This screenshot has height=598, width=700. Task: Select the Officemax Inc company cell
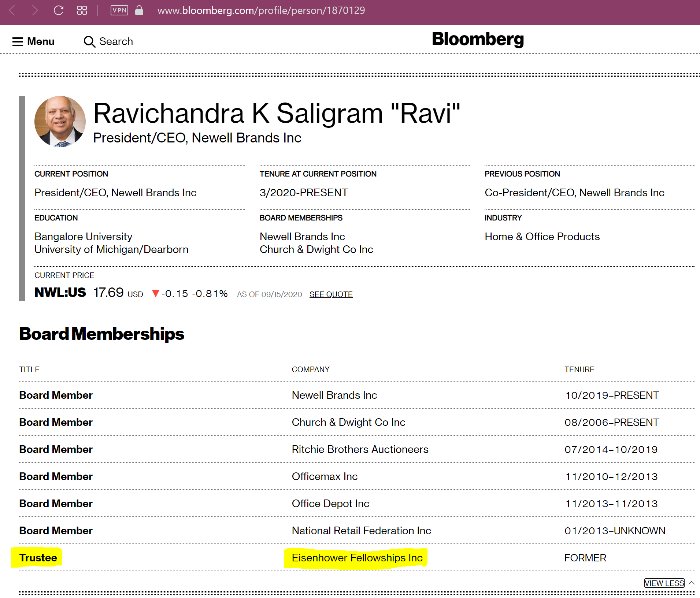click(325, 476)
